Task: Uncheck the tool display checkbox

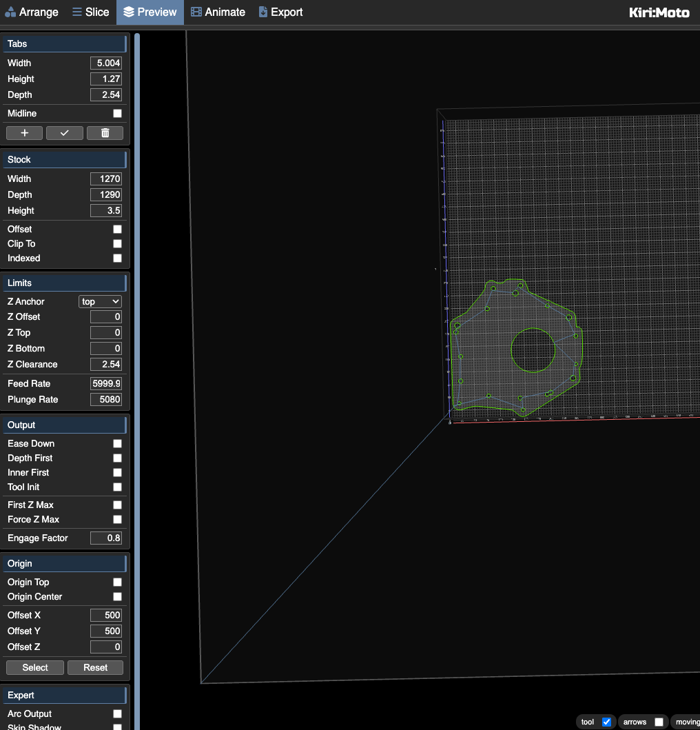Action: [x=606, y=722]
